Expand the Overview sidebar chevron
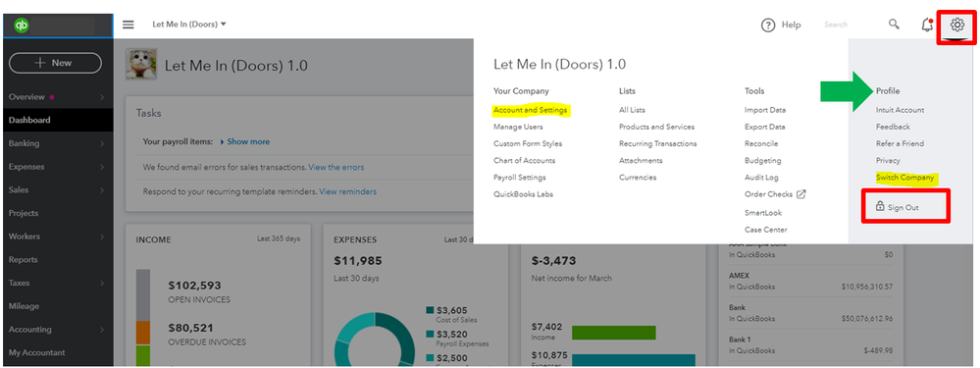The image size is (980, 368). tap(102, 97)
